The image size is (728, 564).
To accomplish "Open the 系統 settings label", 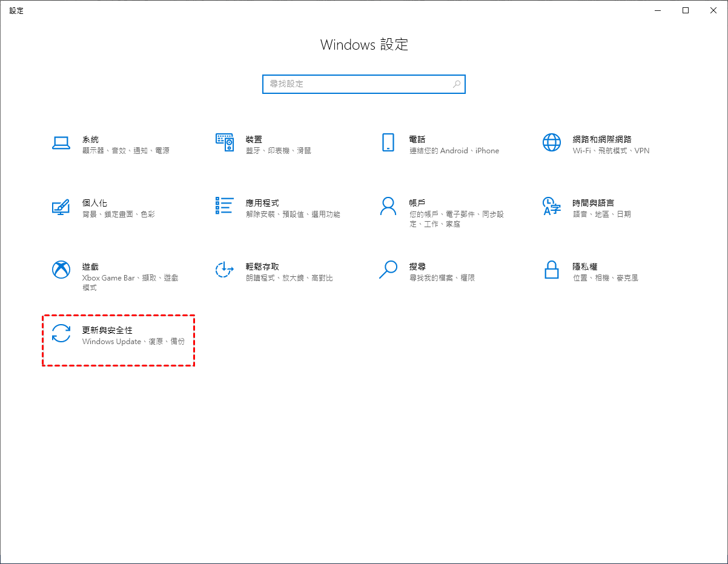I will coord(90,139).
